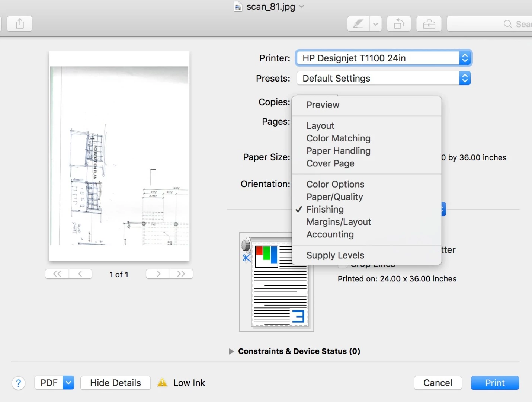The width and height of the screenshot is (532, 402).
Task: Open the Markup pen dropdown arrow
Action: tap(376, 24)
